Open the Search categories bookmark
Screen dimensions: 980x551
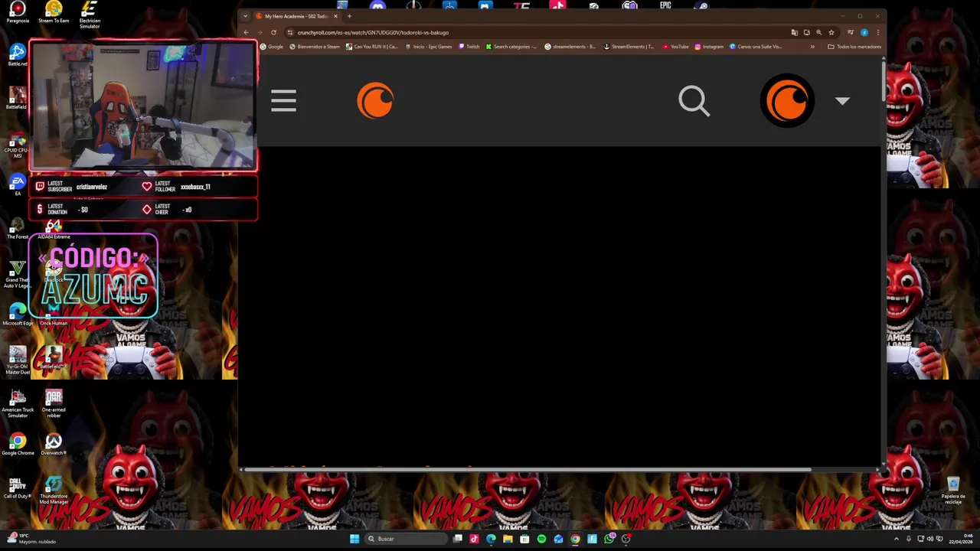point(511,47)
